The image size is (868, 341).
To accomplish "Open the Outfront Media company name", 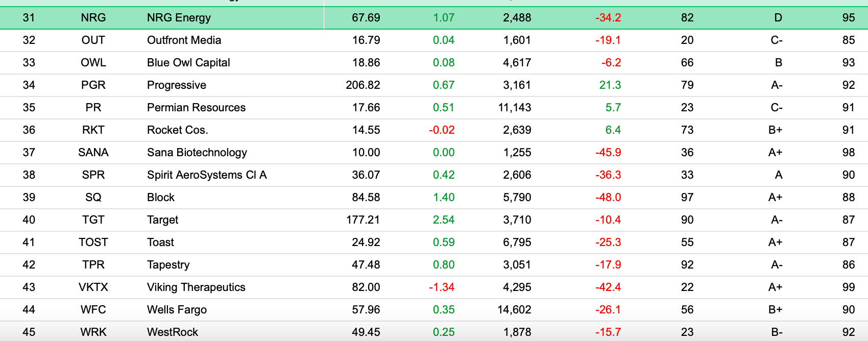I will (184, 40).
